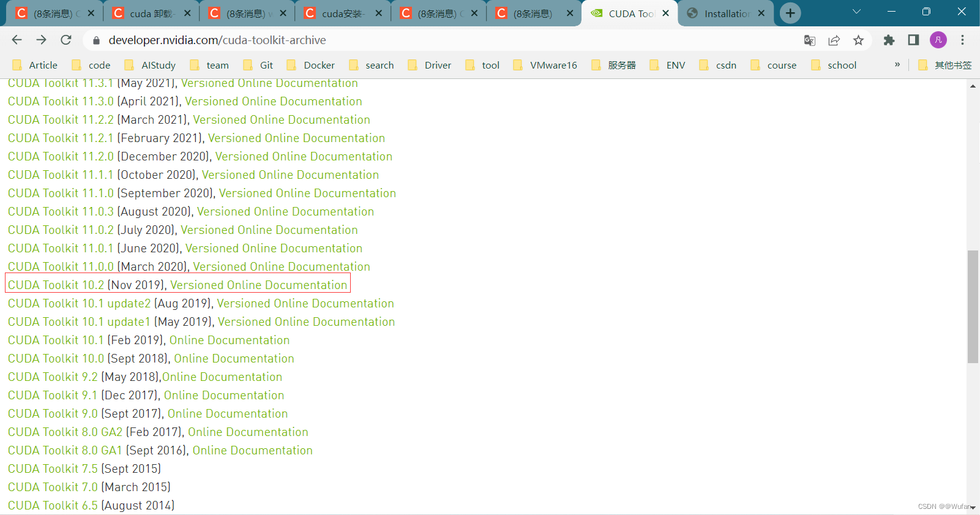Bookmark this page with star icon

coord(858,40)
